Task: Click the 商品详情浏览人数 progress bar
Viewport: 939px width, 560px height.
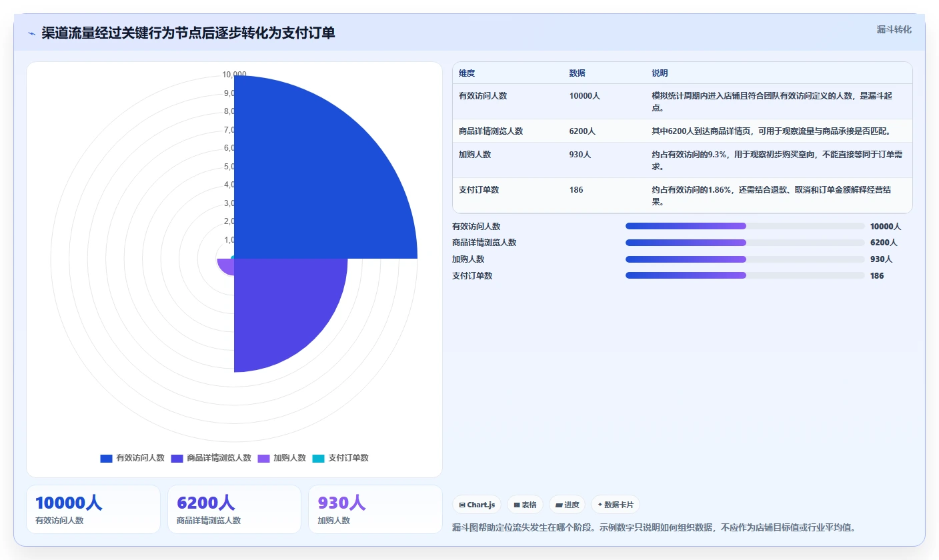Action: pos(745,243)
